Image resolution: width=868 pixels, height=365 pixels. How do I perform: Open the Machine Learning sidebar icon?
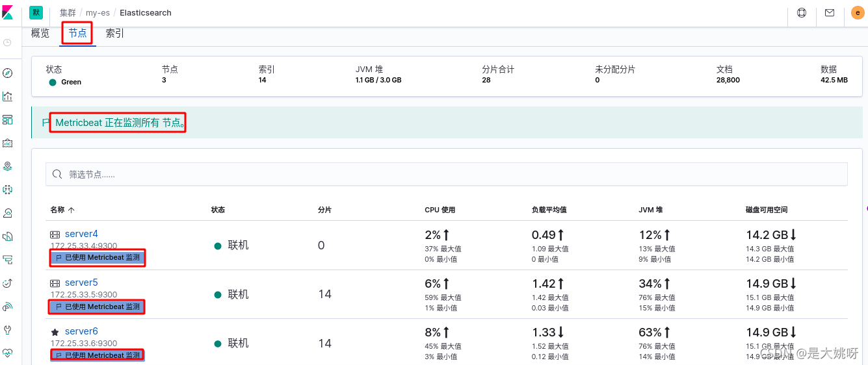pos(8,190)
